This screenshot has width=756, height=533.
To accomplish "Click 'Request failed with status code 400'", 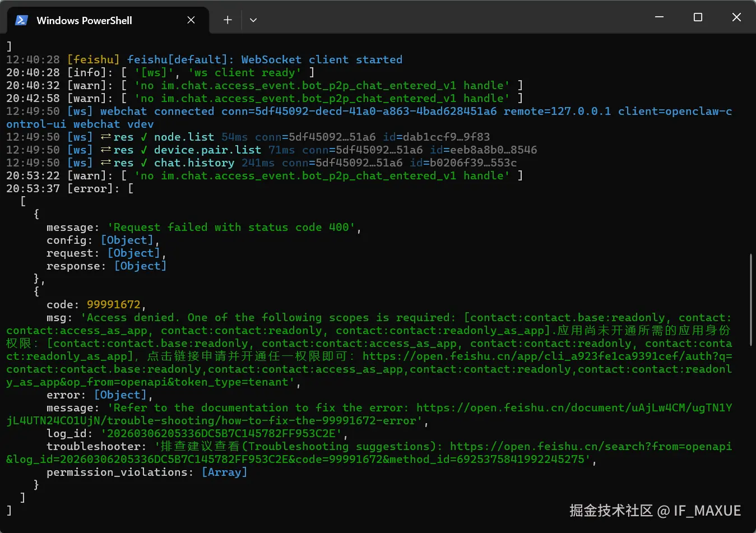I will point(231,228).
